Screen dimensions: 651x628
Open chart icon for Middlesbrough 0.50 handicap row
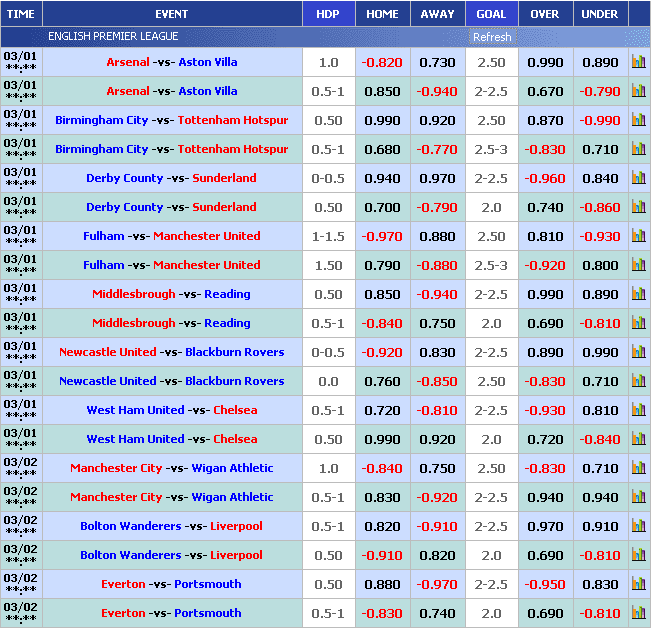pos(639,294)
